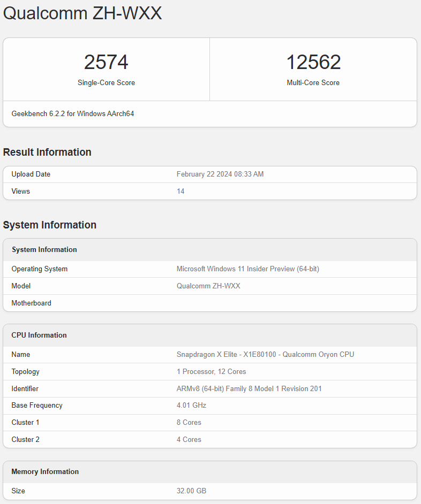The height and width of the screenshot is (504, 421).
Task: Click 'Geekbench 6.2.2 for Windows AArch64' text
Action: [x=73, y=114]
